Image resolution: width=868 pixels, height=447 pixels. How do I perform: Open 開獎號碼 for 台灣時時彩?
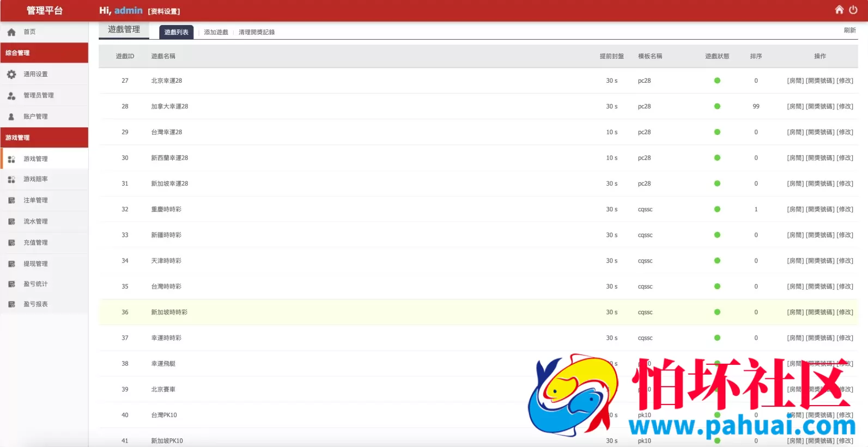(x=820, y=286)
